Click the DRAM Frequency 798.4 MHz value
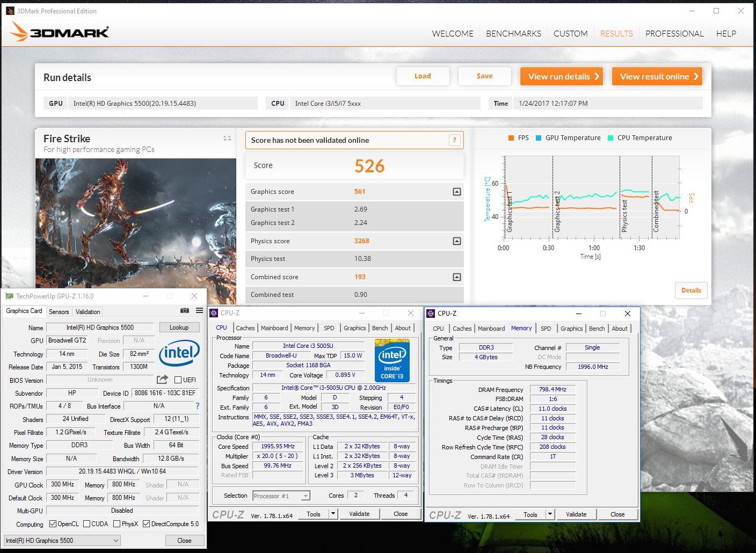This screenshot has width=756, height=553. (x=553, y=390)
